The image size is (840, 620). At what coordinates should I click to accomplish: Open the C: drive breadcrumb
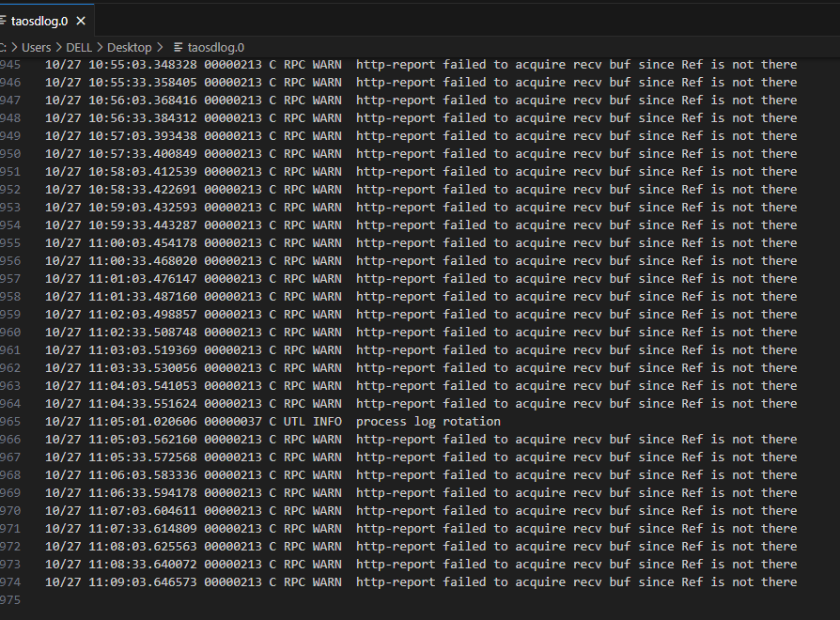click(x=4, y=47)
